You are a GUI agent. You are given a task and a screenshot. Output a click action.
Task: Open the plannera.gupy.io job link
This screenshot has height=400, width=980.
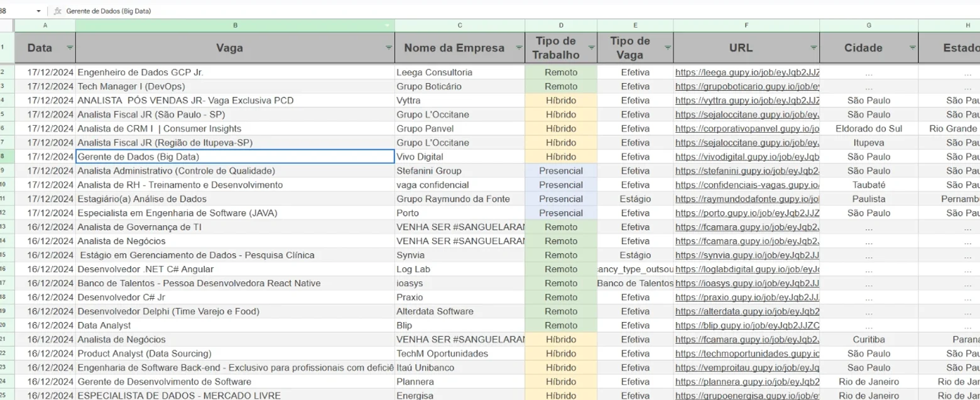point(747,382)
